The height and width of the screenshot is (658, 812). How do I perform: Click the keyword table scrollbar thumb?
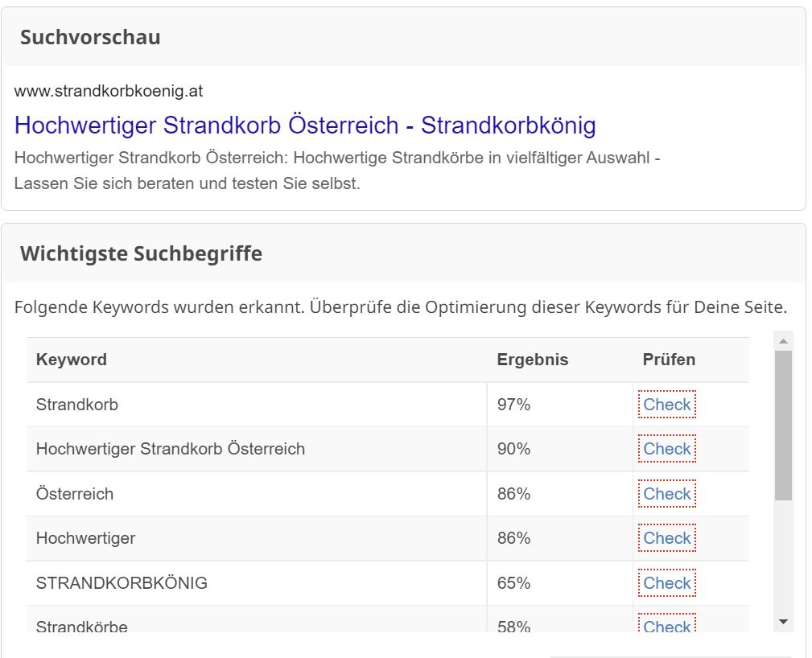tap(783, 426)
